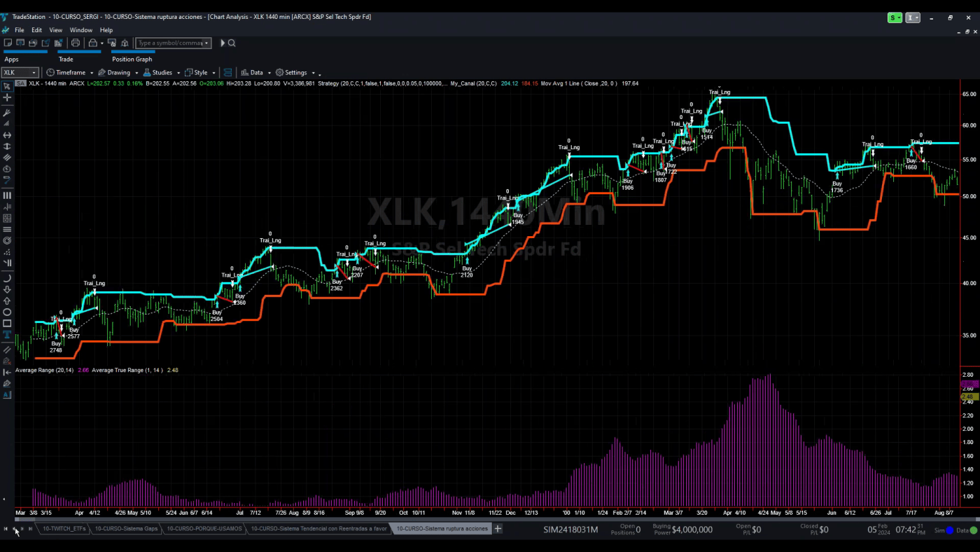Viewport: 980px width, 552px height.
Task: Open the View menu
Action: [x=56, y=30]
